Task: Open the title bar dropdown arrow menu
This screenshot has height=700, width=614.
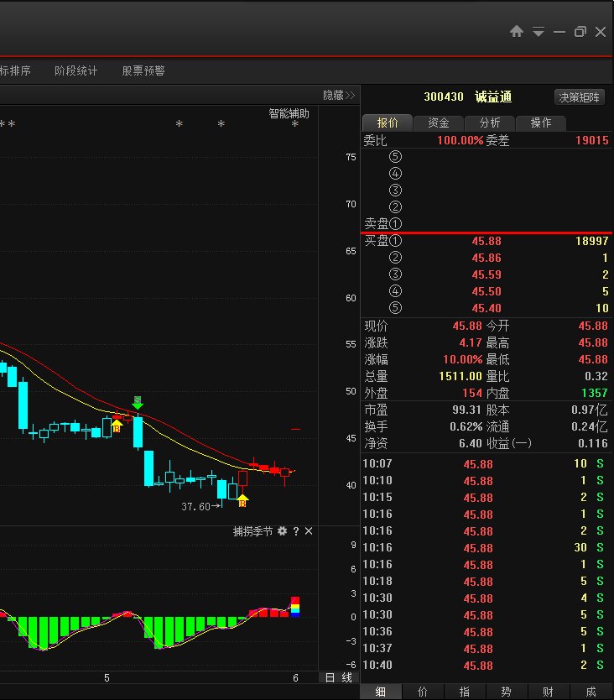Action: (539, 32)
